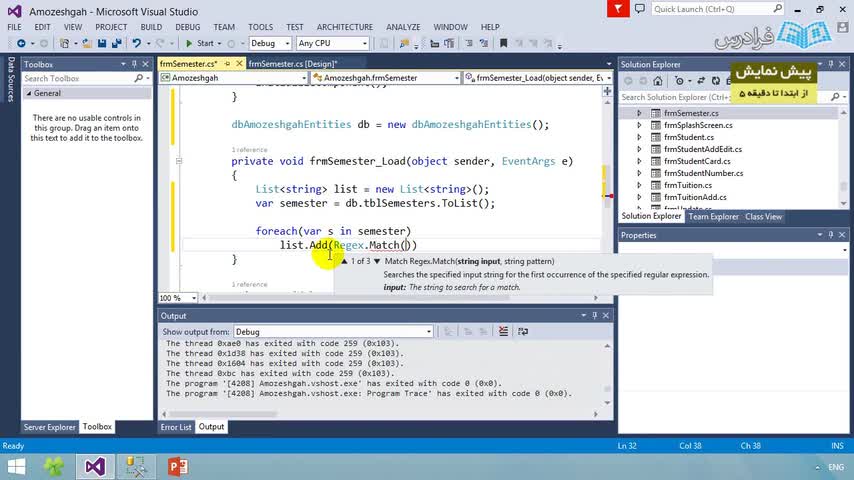Click Solution Explorer Sync with Active Document
This screenshot has width=854, height=480.
701,81
